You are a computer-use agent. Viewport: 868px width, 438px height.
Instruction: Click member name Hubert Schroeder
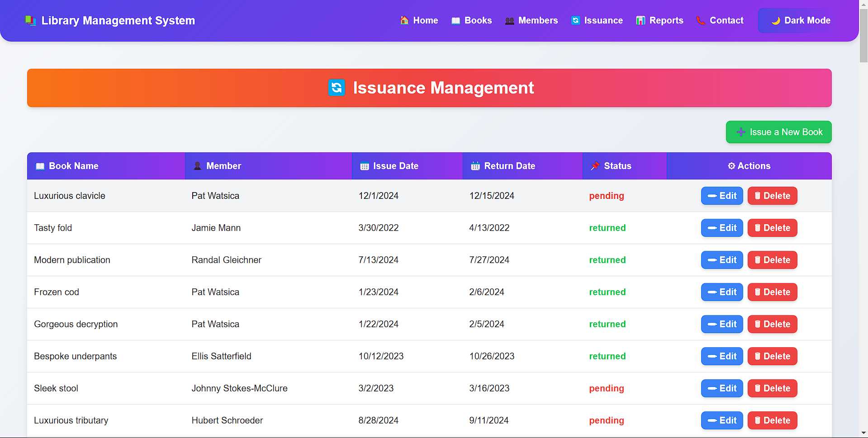coord(227,420)
